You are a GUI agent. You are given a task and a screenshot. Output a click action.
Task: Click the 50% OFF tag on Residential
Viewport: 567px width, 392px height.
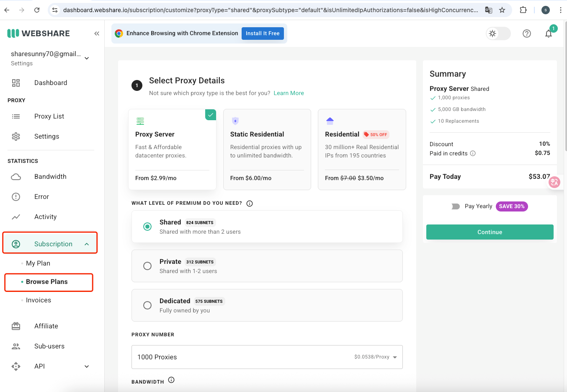coord(376,134)
